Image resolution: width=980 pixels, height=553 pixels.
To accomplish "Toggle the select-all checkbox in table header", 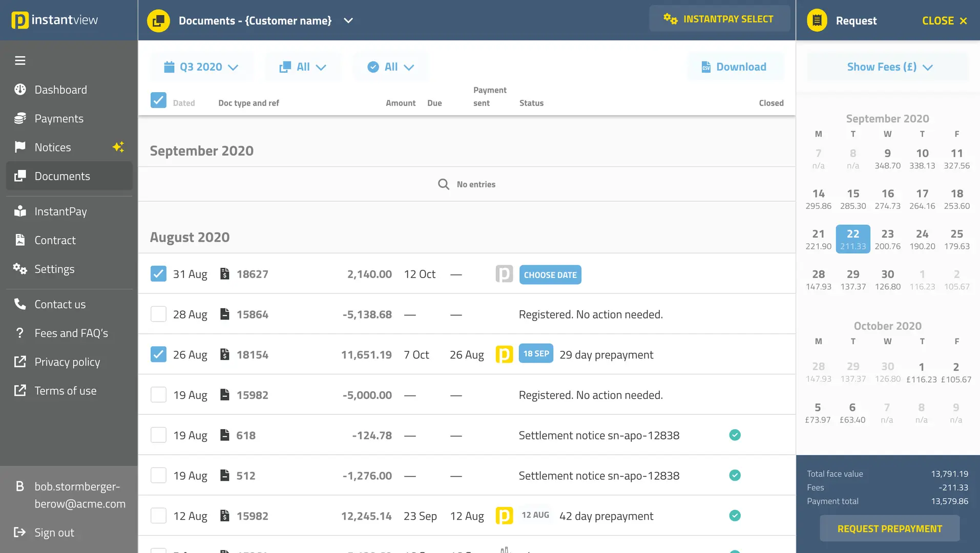I will [158, 100].
